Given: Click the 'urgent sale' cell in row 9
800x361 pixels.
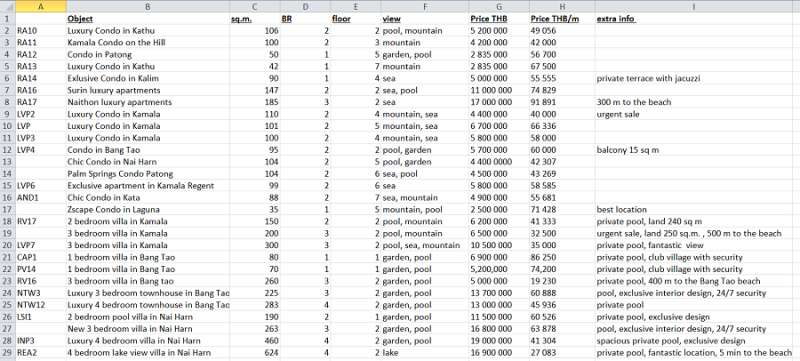Looking at the screenshot, I should (694, 114).
